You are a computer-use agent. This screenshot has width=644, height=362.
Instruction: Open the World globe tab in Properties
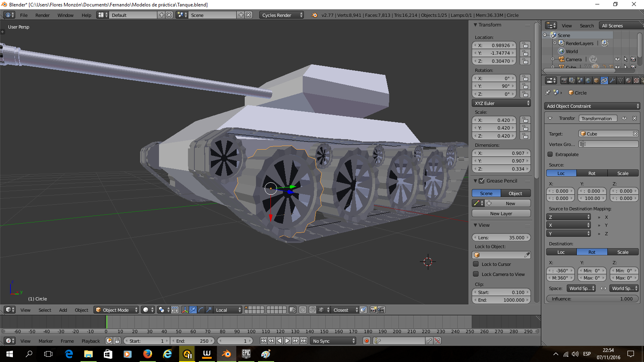588,80
